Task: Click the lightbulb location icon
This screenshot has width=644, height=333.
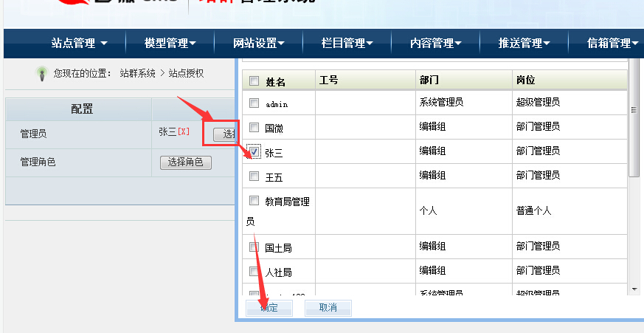Action: (x=42, y=73)
